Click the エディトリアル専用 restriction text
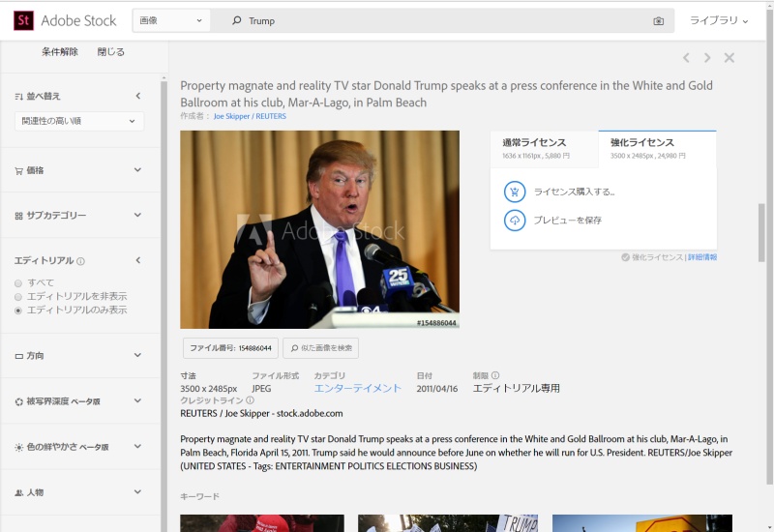This screenshot has height=532, width=774. (x=517, y=389)
